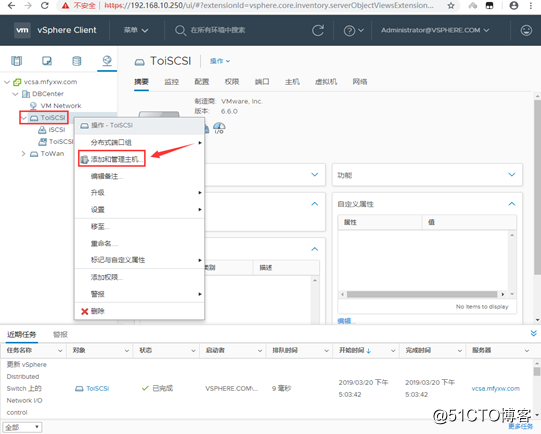Open the 全部 filter dropdown
Viewport: 541px width, 434px height.
coord(22,427)
